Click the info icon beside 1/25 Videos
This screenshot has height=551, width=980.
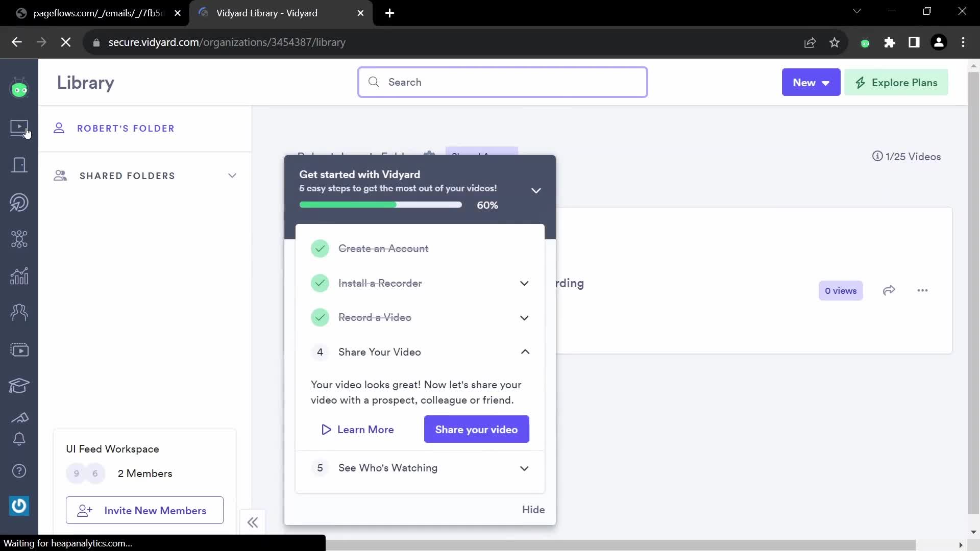tap(877, 156)
